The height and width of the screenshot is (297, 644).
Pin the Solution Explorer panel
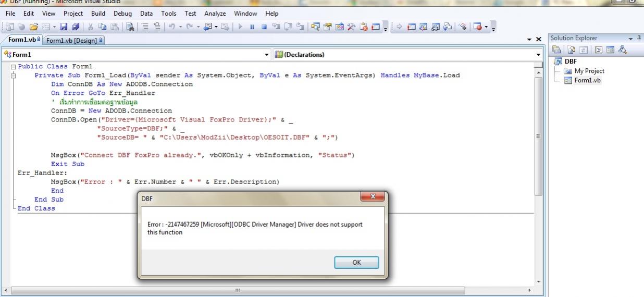coord(639,38)
